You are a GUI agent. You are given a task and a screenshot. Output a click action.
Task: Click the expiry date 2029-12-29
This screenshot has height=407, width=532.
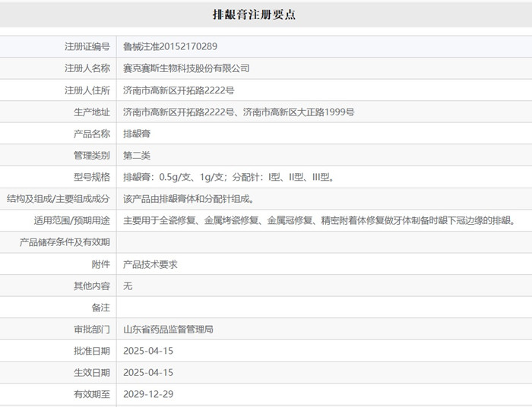pyautogui.click(x=148, y=394)
